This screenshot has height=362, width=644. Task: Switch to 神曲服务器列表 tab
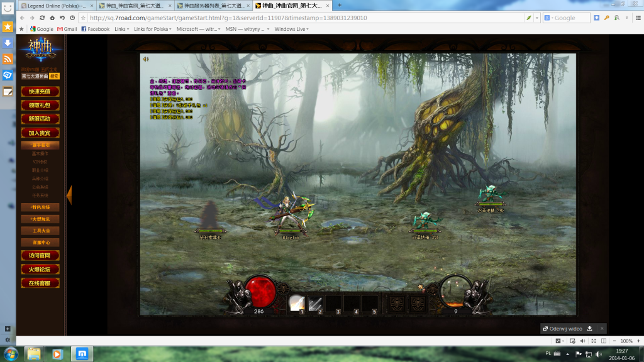click(x=213, y=6)
